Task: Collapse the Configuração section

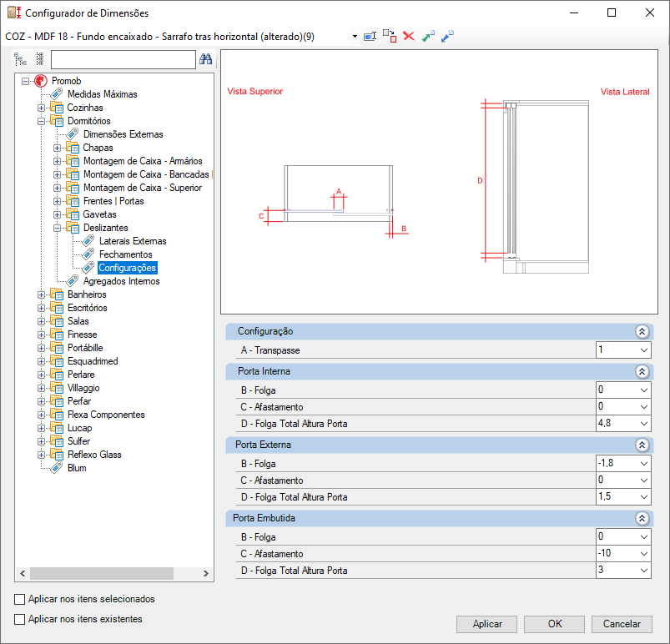Action: click(x=642, y=331)
